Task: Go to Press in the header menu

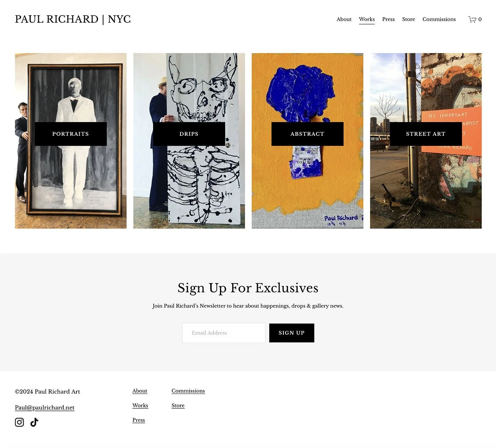Action: pos(388,19)
